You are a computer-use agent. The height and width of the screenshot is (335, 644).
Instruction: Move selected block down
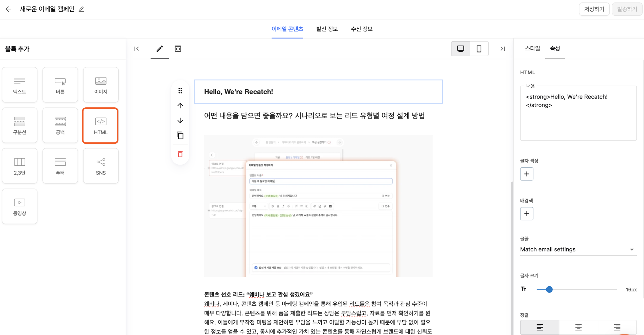point(180,121)
